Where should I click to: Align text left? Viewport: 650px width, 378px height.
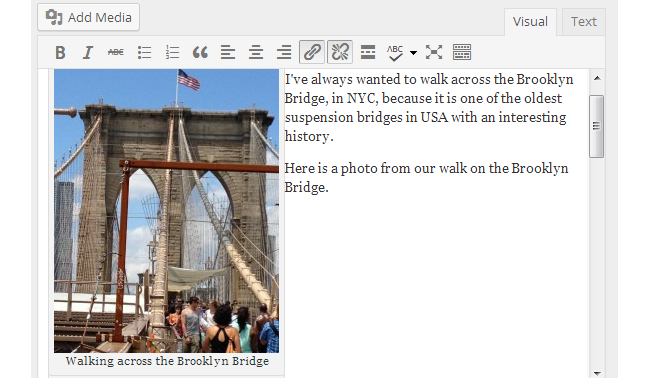tap(228, 53)
